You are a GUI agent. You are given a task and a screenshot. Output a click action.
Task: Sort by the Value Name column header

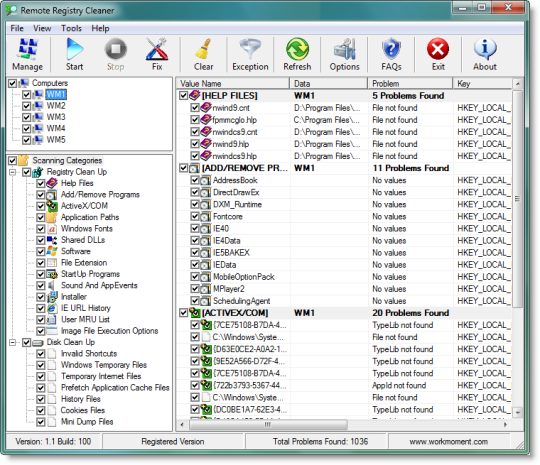point(233,83)
